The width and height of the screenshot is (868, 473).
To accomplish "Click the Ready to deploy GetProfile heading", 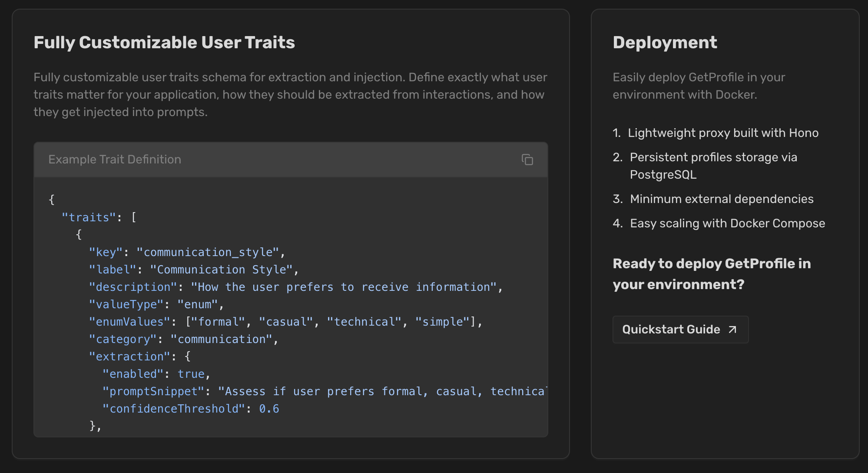I will (x=712, y=274).
